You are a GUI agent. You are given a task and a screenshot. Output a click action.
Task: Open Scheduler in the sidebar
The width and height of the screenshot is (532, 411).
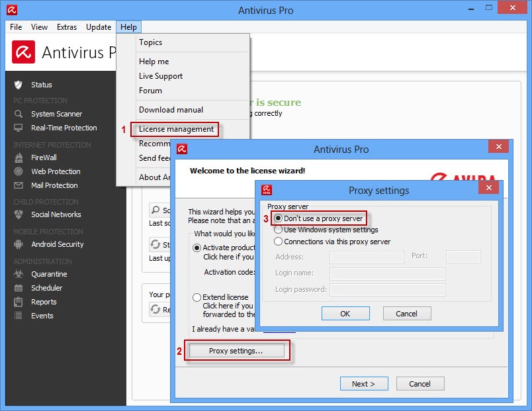(47, 288)
